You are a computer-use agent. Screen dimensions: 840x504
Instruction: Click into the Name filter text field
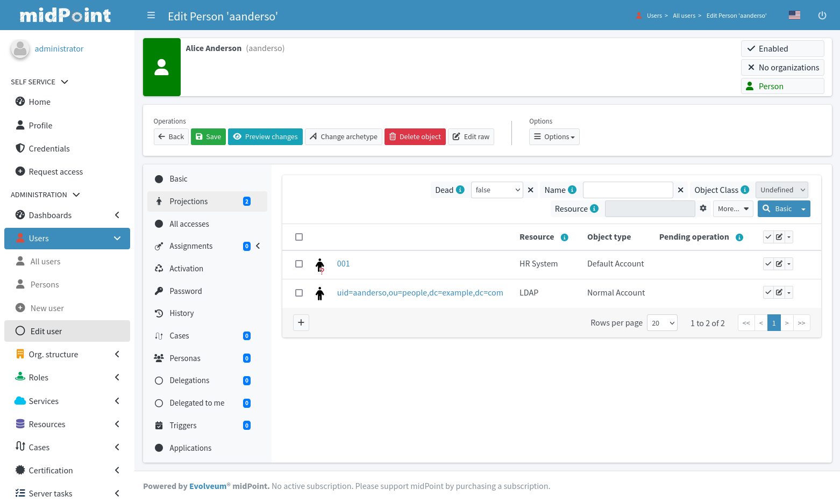click(x=628, y=190)
